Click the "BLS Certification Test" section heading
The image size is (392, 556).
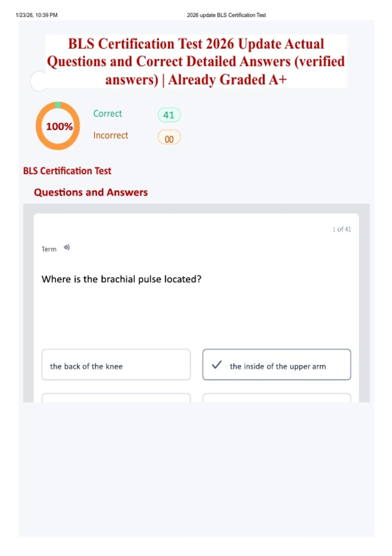[67, 171]
